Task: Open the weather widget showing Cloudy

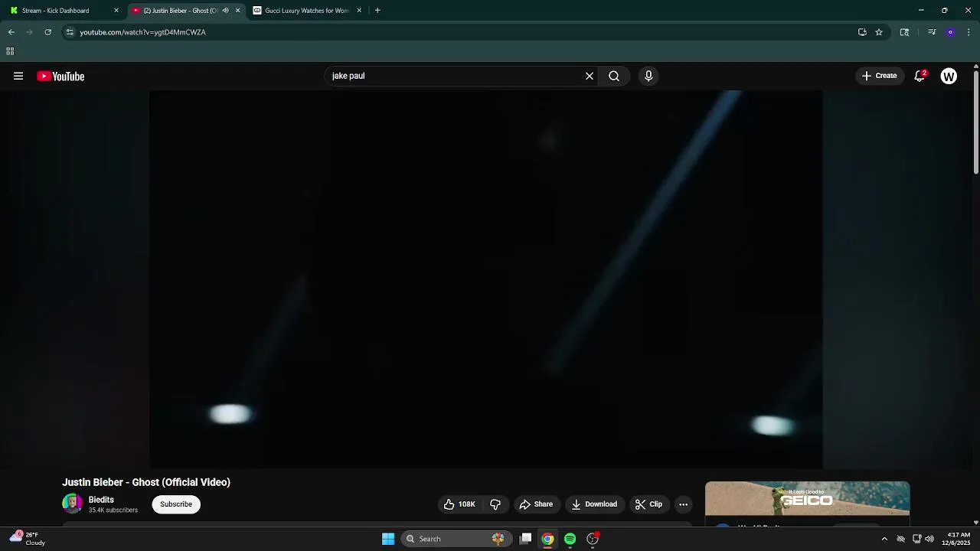Action: point(28,539)
